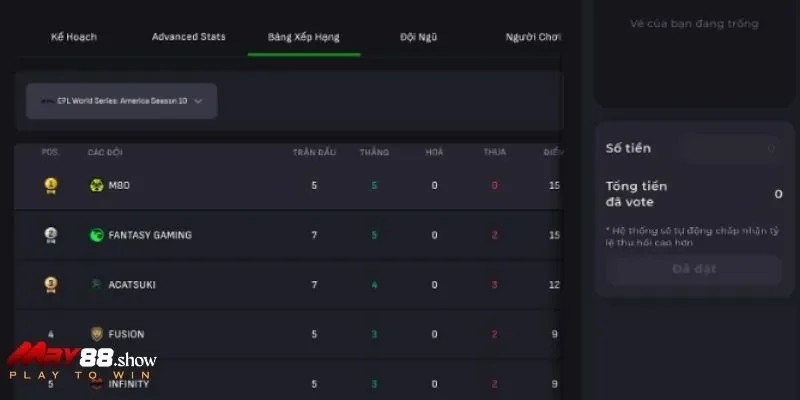
Task: Go to the Đội Ngũ tab
Action: [x=420, y=37]
